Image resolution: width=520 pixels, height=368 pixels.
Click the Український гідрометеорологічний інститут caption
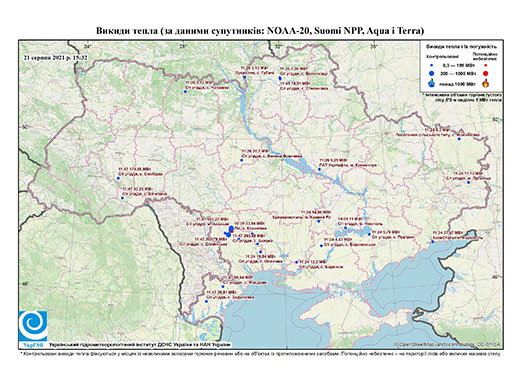click(x=140, y=344)
